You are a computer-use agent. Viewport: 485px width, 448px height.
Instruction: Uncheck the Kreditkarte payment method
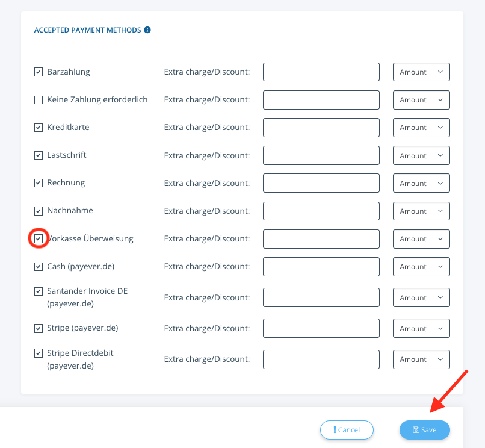[39, 127]
